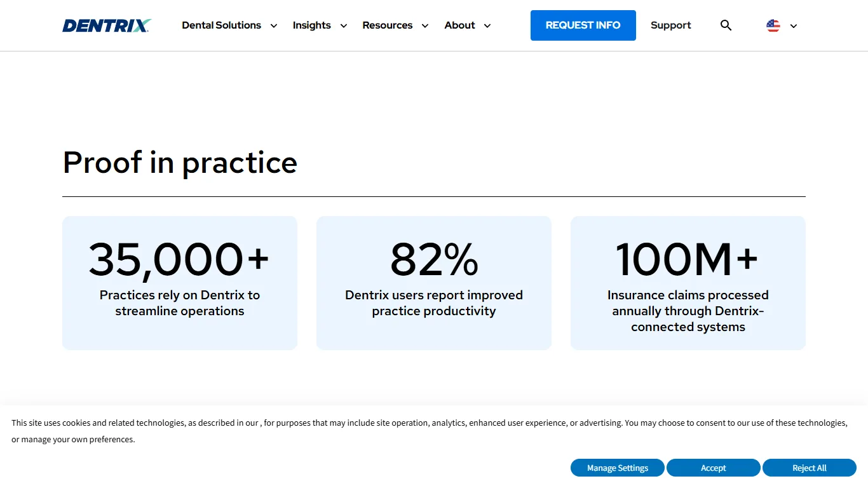Expand the language selector chevron
This screenshot has height=488, width=868.
tap(794, 26)
